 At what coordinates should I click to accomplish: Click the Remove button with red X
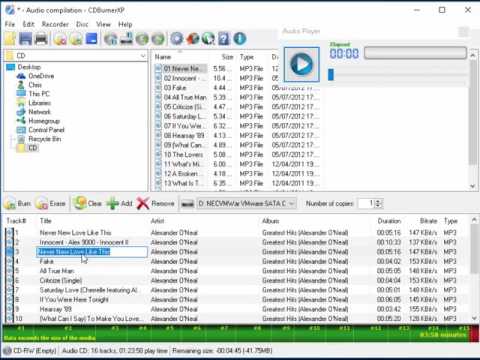click(x=155, y=203)
